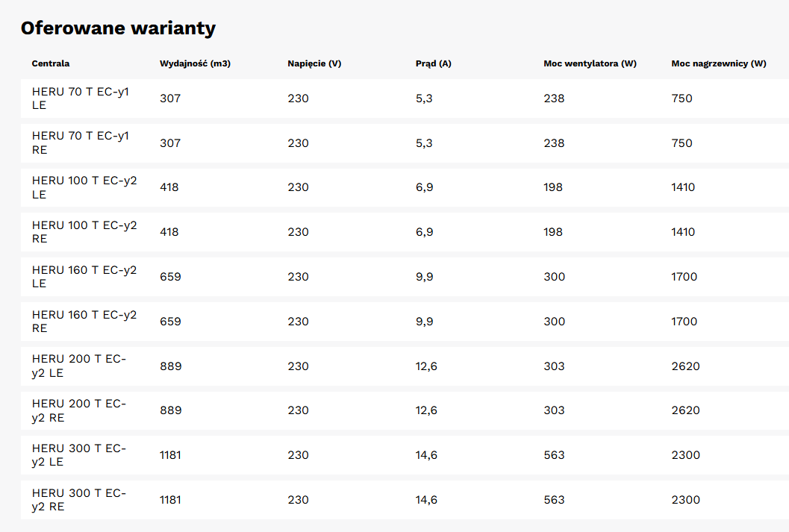
Task: Click the "Centrala" column header
Action: (x=51, y=63)
